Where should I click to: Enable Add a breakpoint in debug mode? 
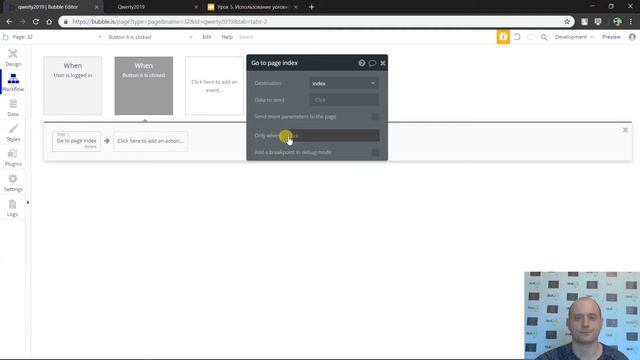point(375,152)
